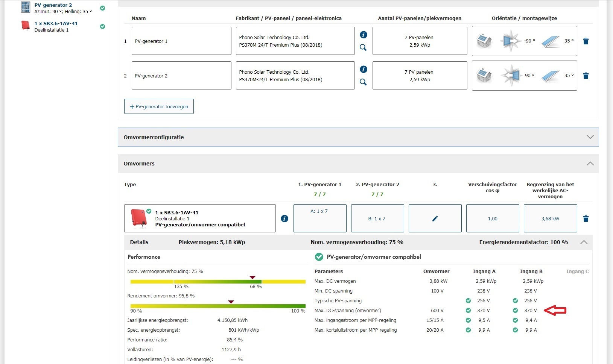Remove the inverter using its trash icon
This screenshot has height=364, width=613.
tap(586, 219)
